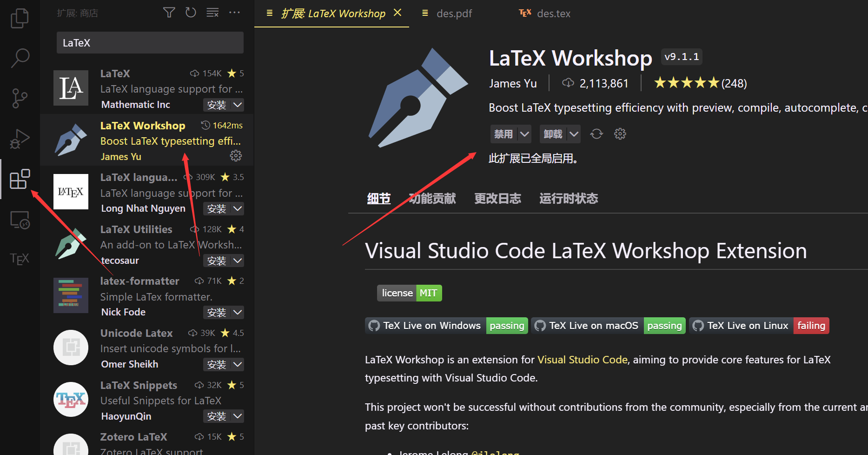Refresh the extensions list
868x455 pixels.
(x=191, y=13)
